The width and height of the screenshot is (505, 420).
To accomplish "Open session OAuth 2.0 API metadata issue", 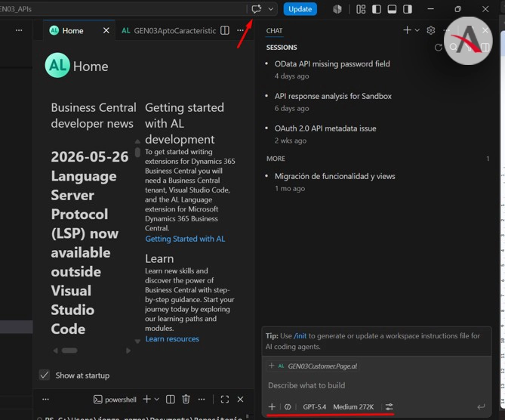I will (325, 128).
